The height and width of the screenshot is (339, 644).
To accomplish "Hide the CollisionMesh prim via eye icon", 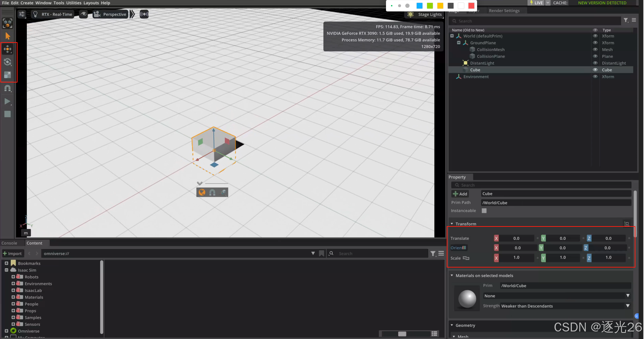I will click(x=595, y=50).
